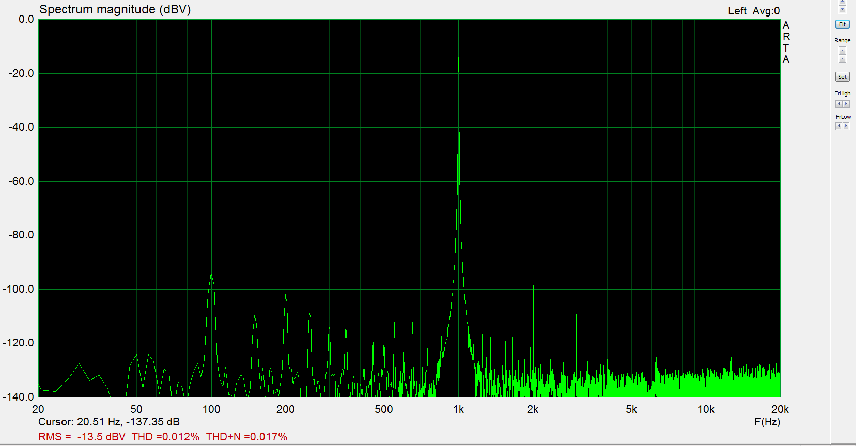Image resolution: width=868 pixels, height=446 pixels.
Task: Click the -60.0 axis label
Action: click(21, 181)
